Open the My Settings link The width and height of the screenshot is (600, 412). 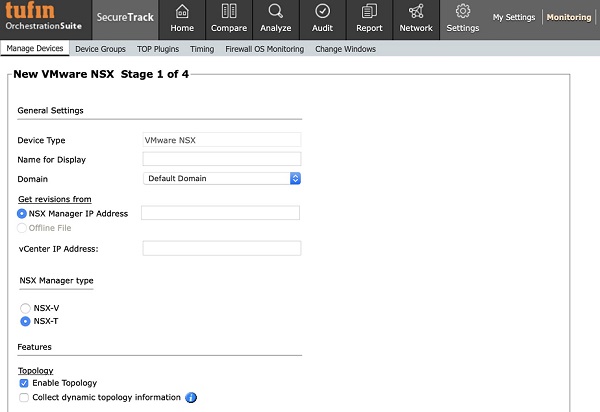(513, 18)
